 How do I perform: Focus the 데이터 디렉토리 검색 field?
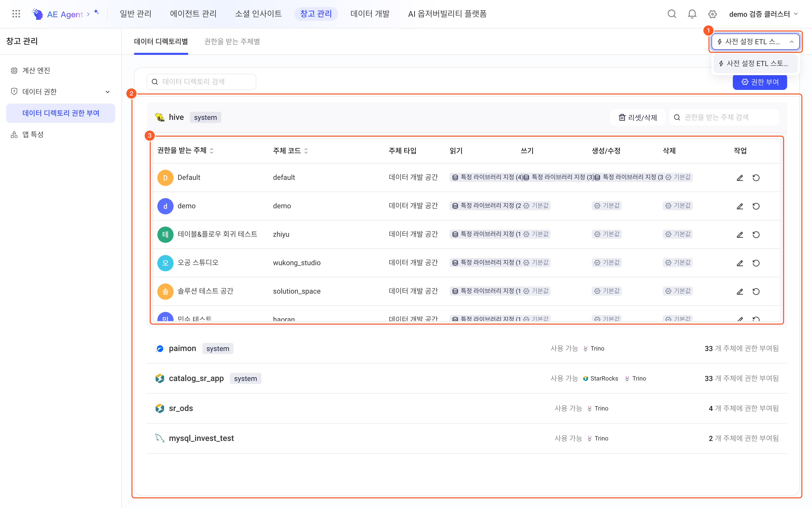pos(201,82)
